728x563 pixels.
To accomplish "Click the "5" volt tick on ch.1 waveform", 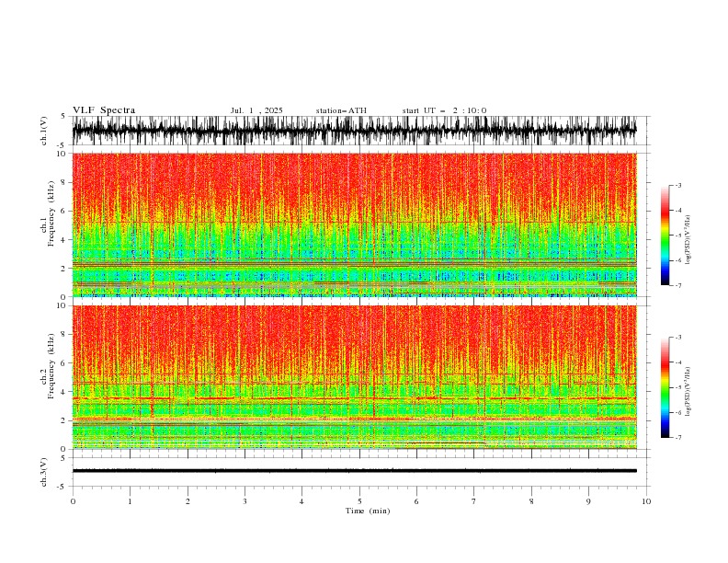I will coord(64,117).
